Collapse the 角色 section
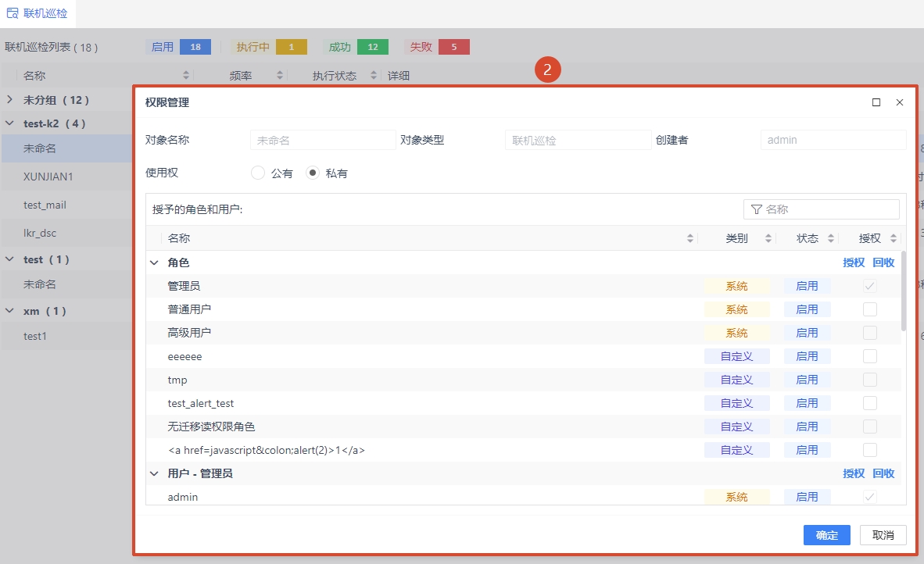The height and width of the screenshot is (564, 924). pyautogui.click(x=155, y=262)
